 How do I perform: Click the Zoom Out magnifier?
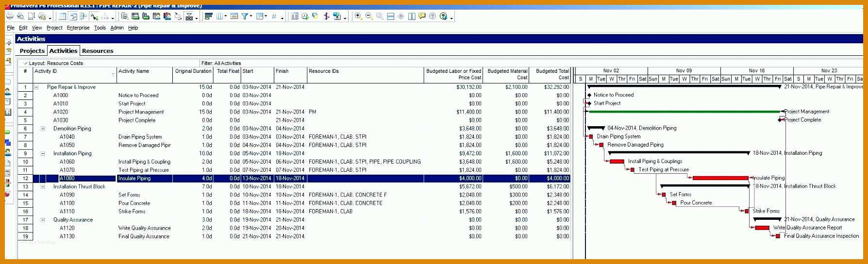pyautogui.click(x=369, y=16)
